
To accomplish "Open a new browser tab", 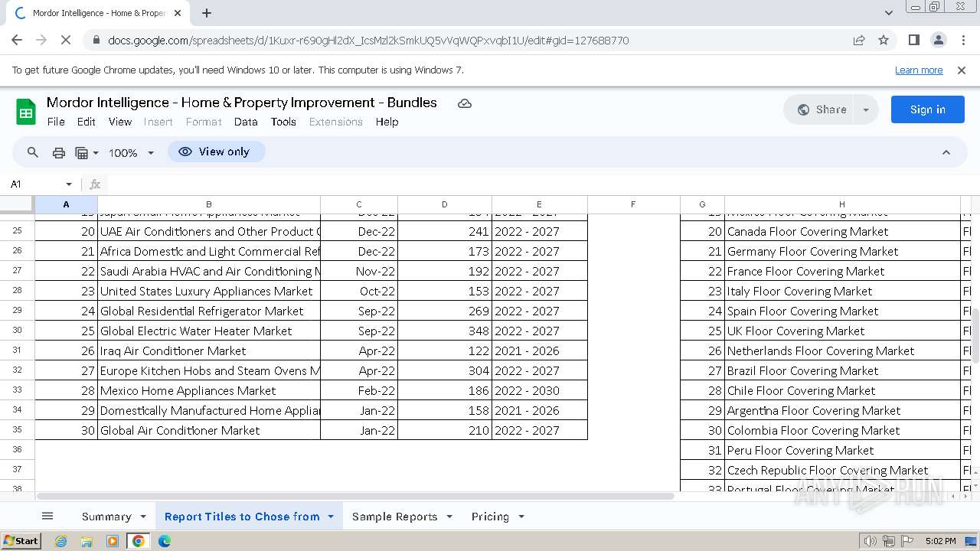I will 207,13.
